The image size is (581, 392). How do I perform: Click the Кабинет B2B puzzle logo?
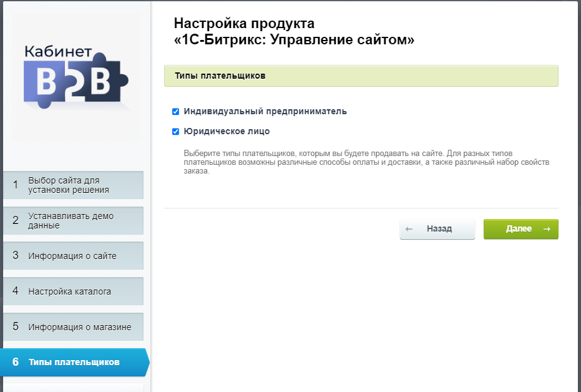[76, 77]
